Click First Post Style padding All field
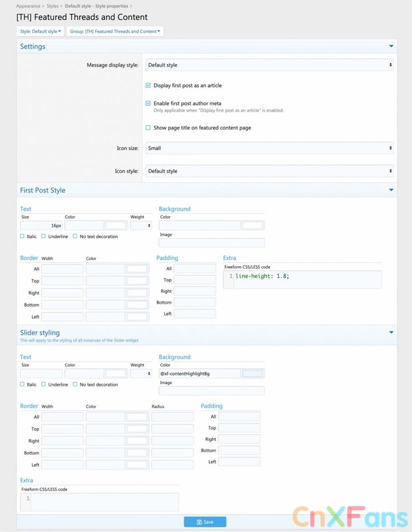Viewport: 412px width, 532px height. click(x=194, y=269)
